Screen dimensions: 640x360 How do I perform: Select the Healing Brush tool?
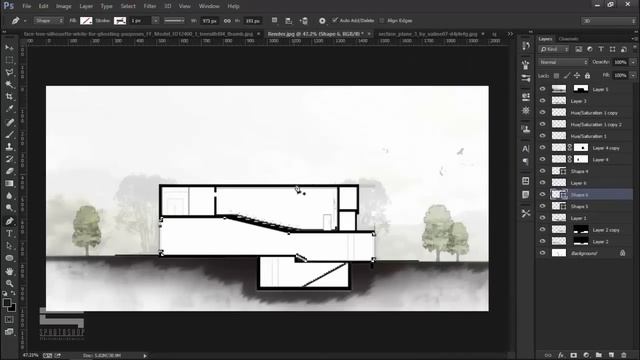click(9, 122)
